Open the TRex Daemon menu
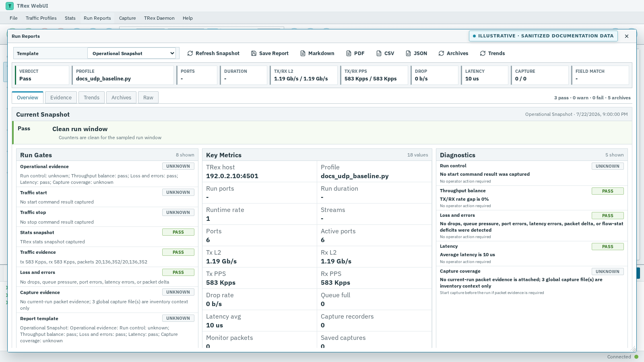This screenshot has height=362, width=644. (159, 18)
